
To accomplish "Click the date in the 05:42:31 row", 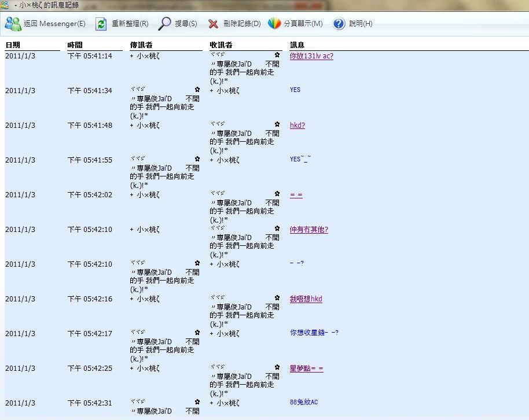I will point(20,403).
